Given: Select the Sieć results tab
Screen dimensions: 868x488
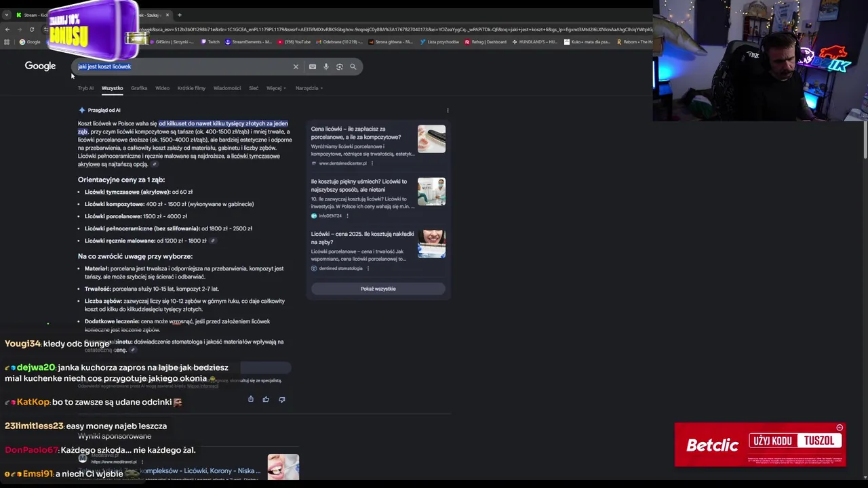Looking at the screenshot, I should point(254,88).
